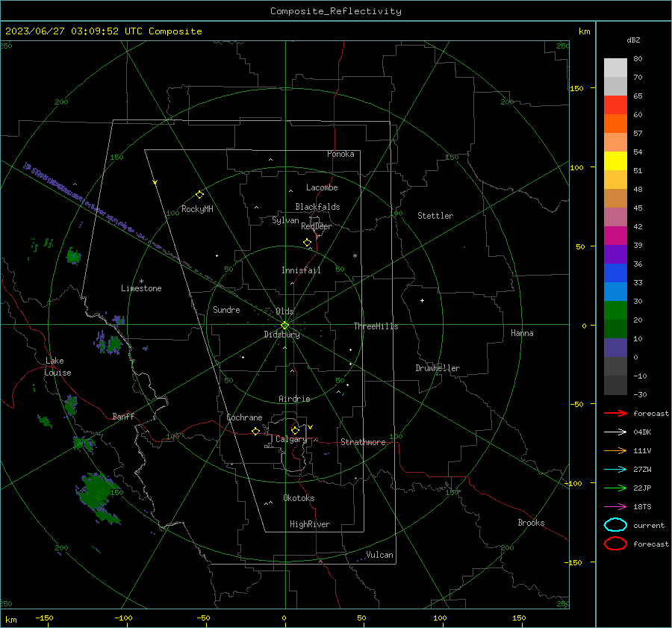Screen dimensions: 672x628
Task: Click the Calgary city label
Action: pos(291,439)
